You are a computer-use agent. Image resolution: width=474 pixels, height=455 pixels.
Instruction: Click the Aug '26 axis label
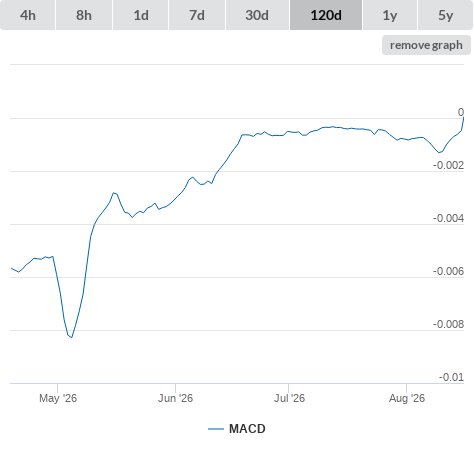click(407, 398)
